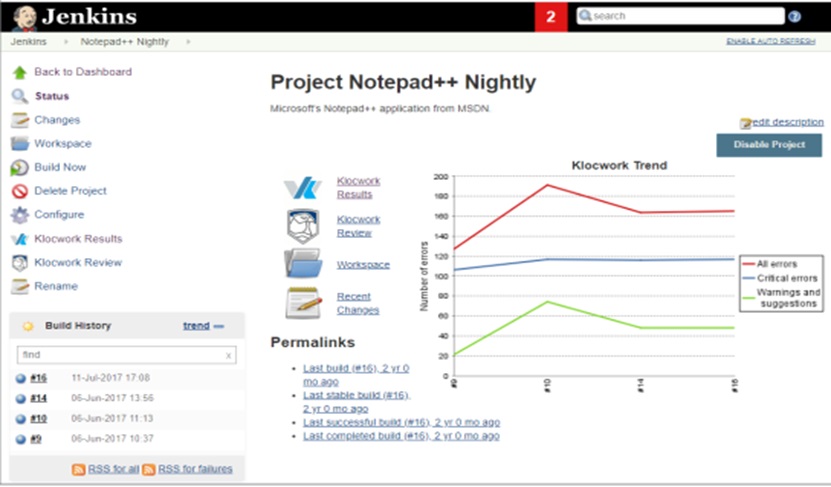
Task: Click the Jenkins butler logo icon
Action: [25, 17]
